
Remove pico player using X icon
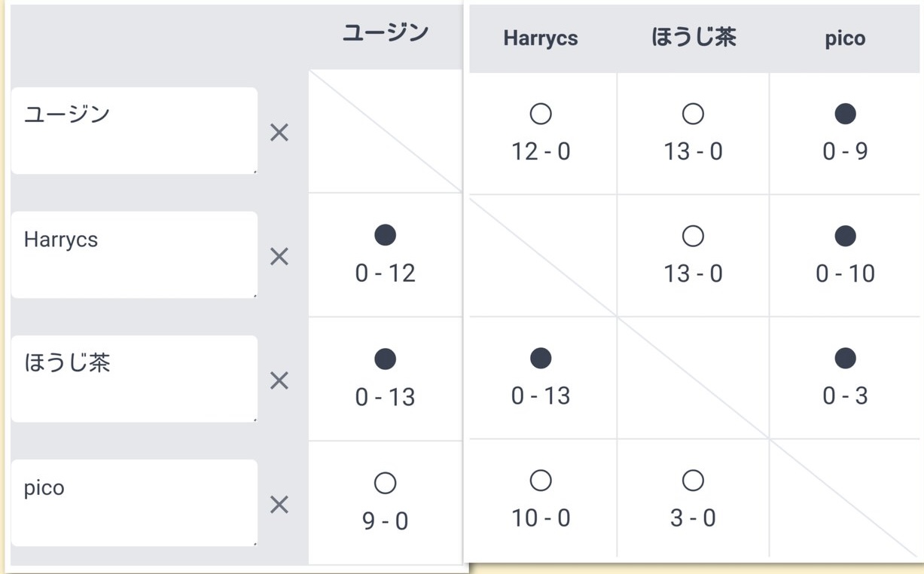pyautogui.click(x=279, y=505)
